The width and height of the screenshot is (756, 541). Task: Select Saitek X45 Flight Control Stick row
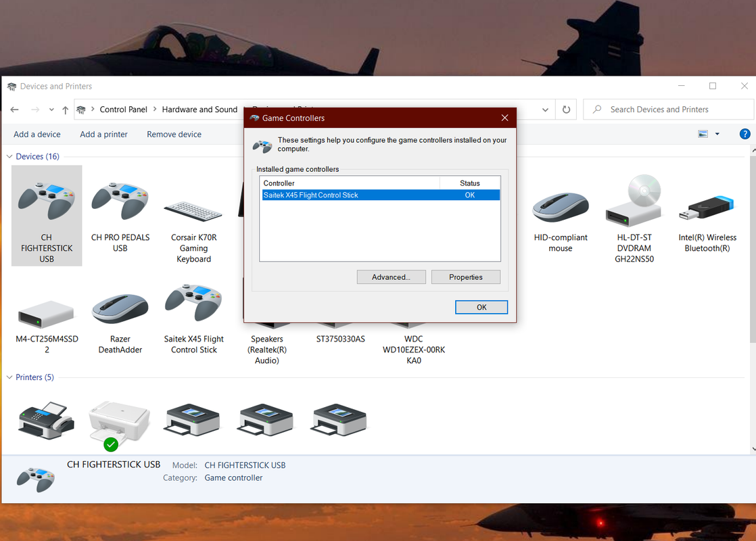381,195
